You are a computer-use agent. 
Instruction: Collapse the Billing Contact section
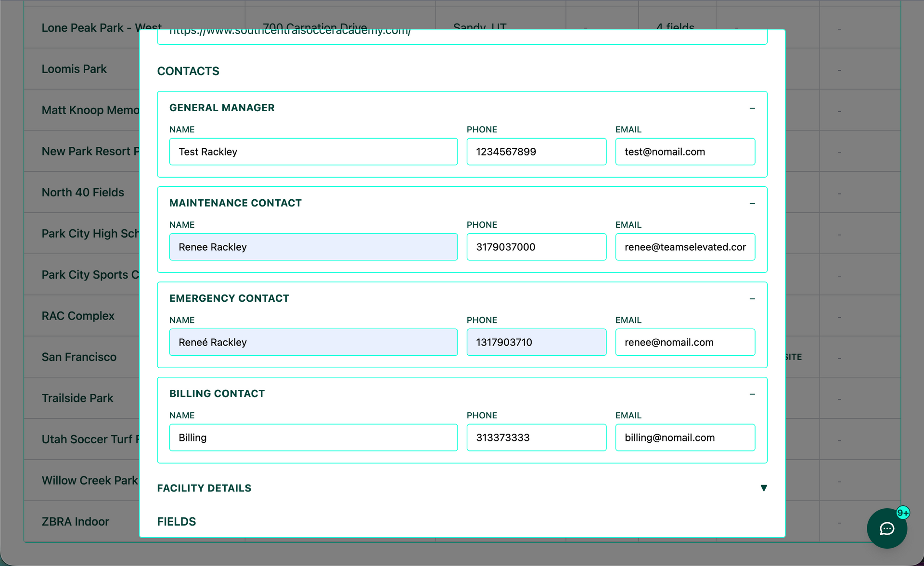coord(752,394)
